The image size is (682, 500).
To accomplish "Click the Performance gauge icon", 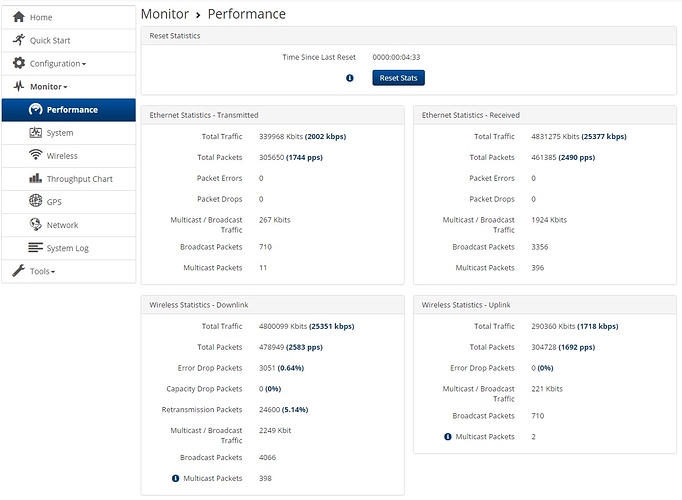I will [x=36, y=109].
